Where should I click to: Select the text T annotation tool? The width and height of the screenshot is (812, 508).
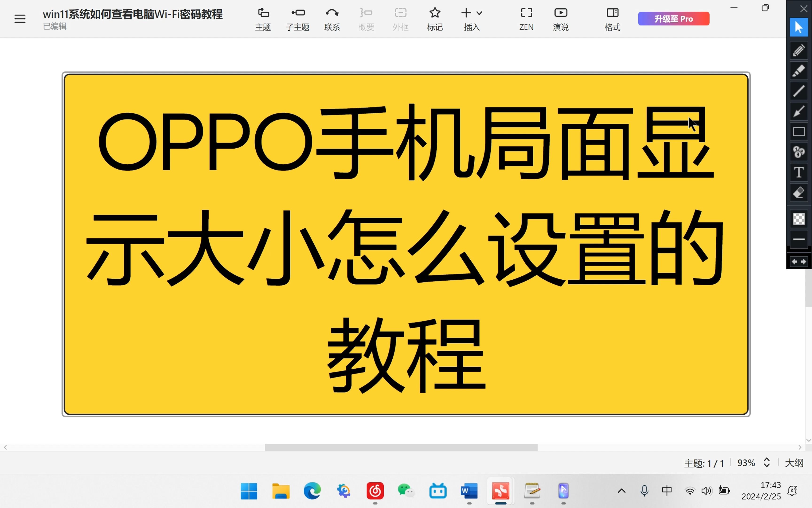799,172
